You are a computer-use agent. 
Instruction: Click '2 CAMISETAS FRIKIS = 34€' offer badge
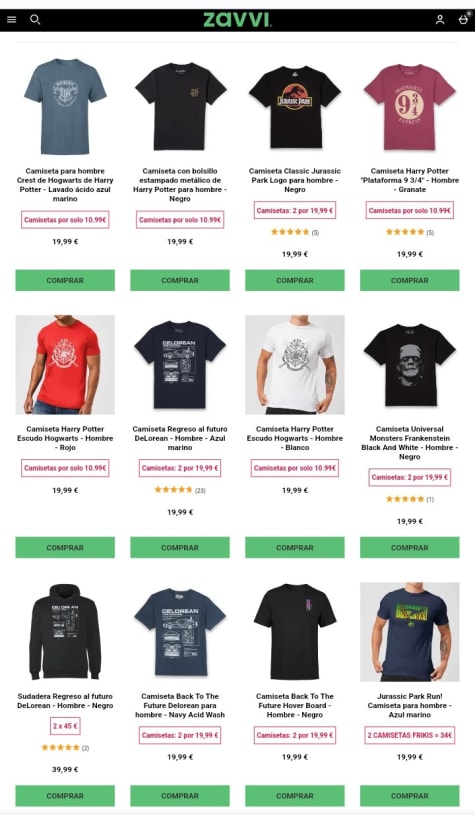tap(410, 735)
